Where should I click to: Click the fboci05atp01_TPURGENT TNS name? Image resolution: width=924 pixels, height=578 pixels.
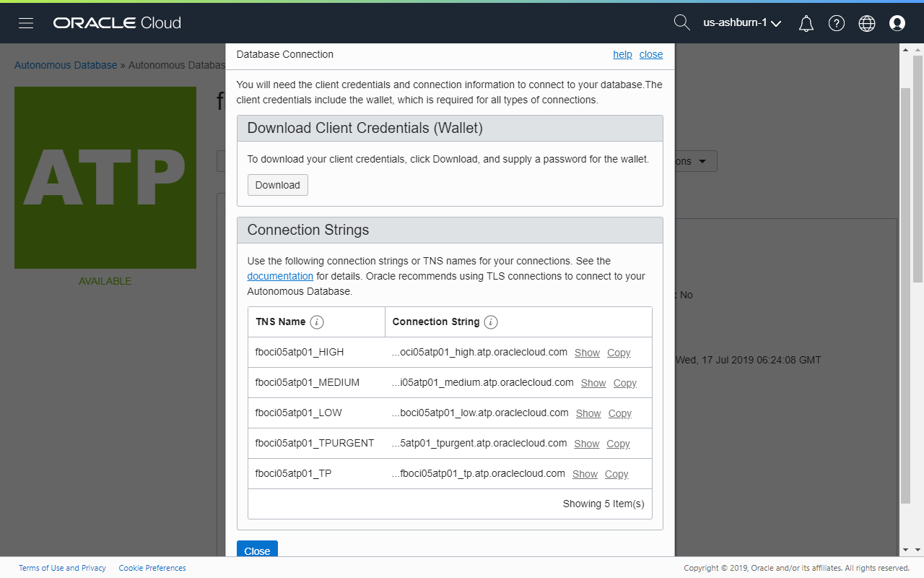(x=315, y=443)
